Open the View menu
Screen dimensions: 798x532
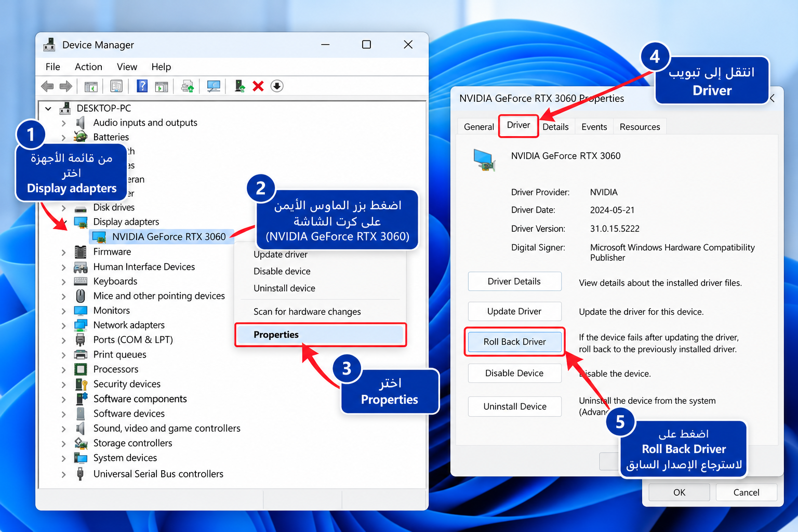(x=127, y=66)
